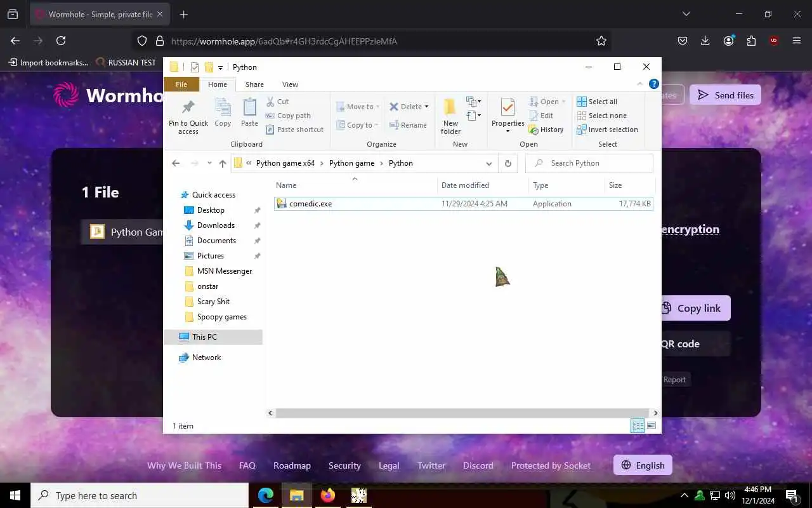Switch to details view icon in status bar
This screenshot has height=508, width=812.
[638, 426]
